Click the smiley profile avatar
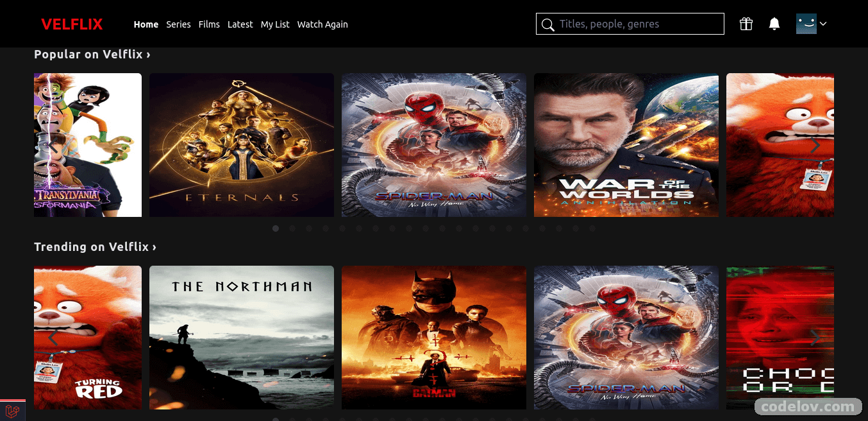This screenshot has width=868, height=421. (806, 24)
